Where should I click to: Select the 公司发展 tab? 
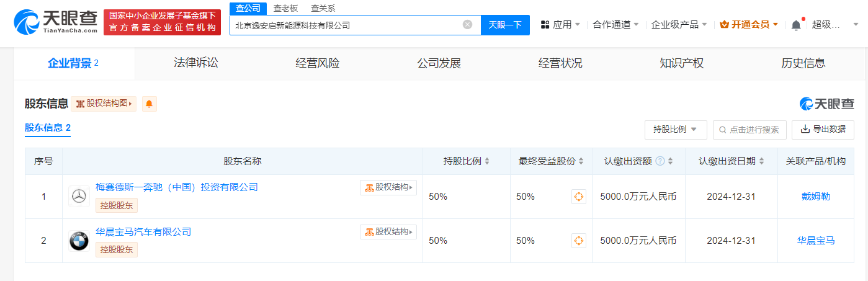point(439,63)
